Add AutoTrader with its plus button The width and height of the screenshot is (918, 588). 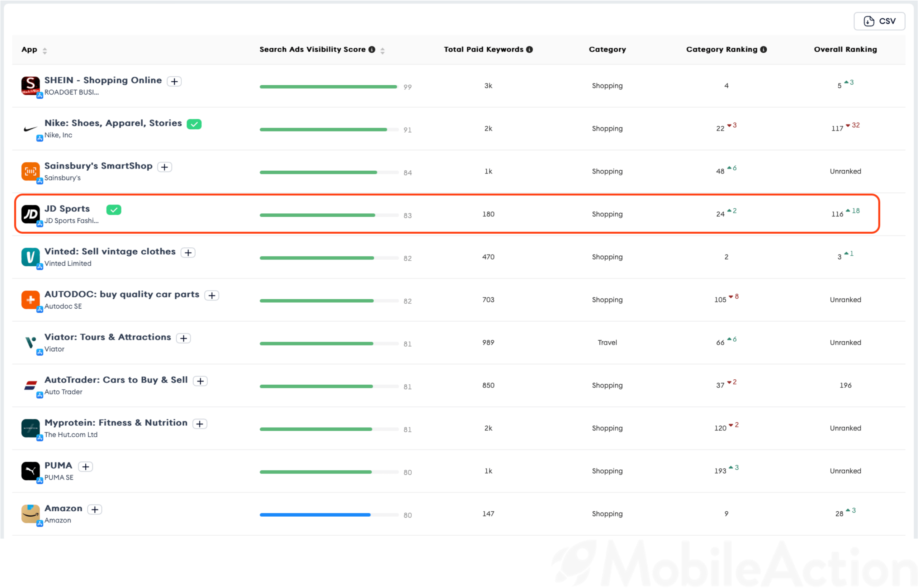[x=200, y=381]
